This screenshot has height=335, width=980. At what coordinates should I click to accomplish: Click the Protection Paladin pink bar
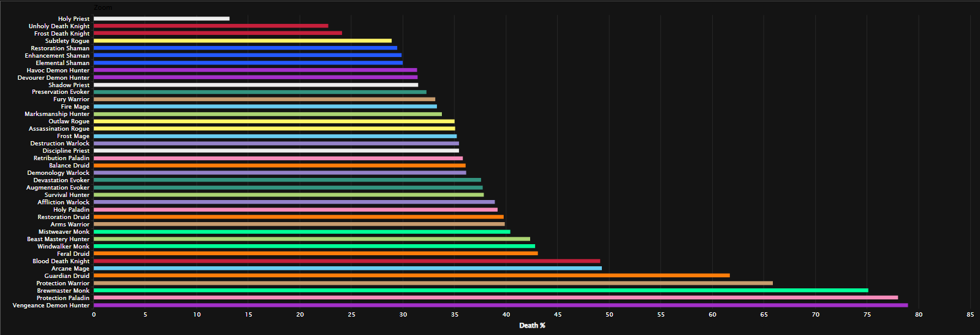tap(495, 298)
